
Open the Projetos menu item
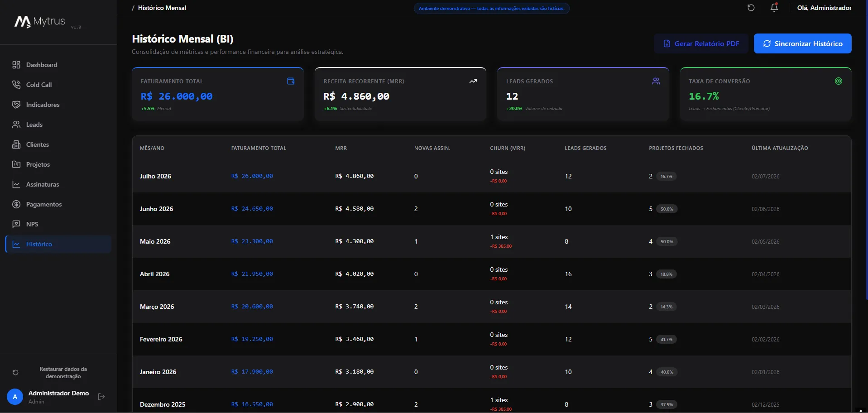[59, 164]
